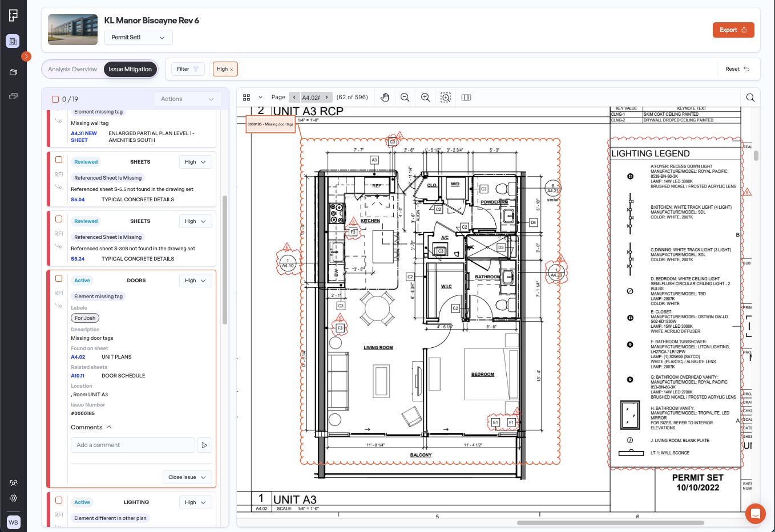Open the A10.11 related sheet link
This screenshot has width=775, height=532.
(78, 376)
